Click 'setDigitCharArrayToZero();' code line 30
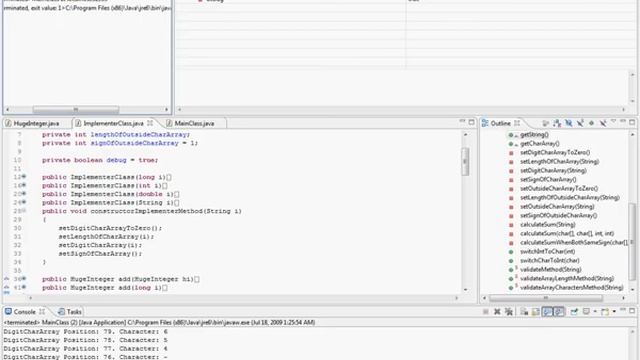This screenshot has width=640, height=360. [x=110, y=228]
